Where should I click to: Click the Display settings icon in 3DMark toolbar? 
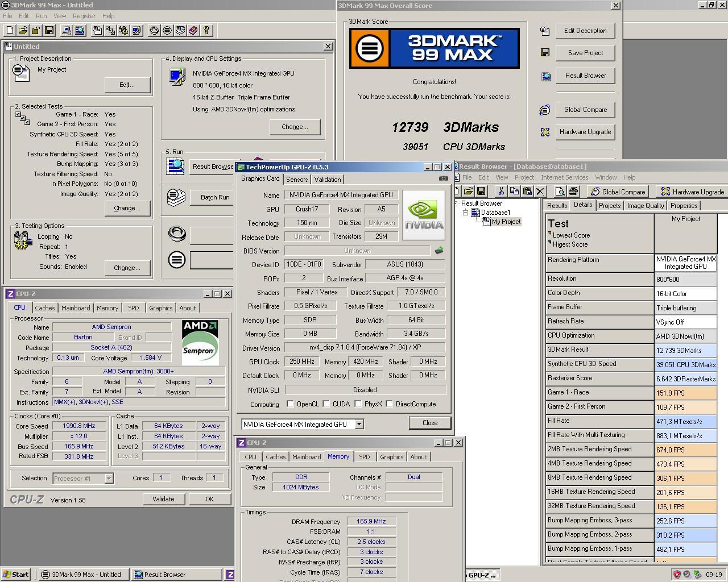(x=136, y=30)
